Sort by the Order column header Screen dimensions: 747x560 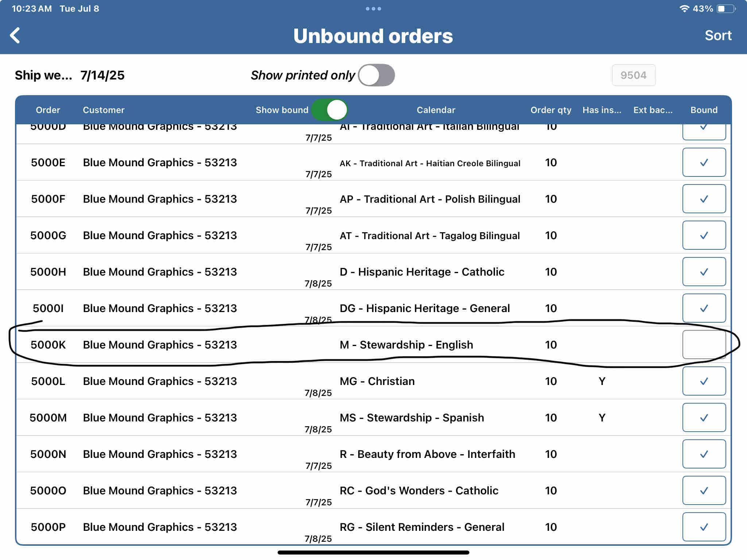coord(48,110)
